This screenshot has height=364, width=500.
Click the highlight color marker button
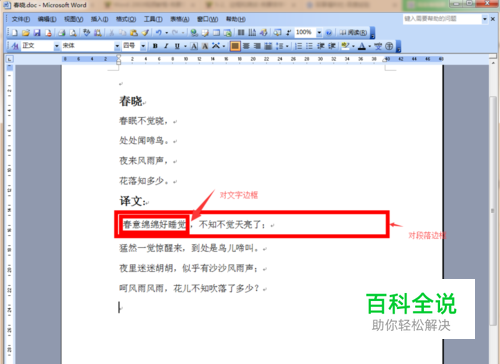(x=345, y=46)
